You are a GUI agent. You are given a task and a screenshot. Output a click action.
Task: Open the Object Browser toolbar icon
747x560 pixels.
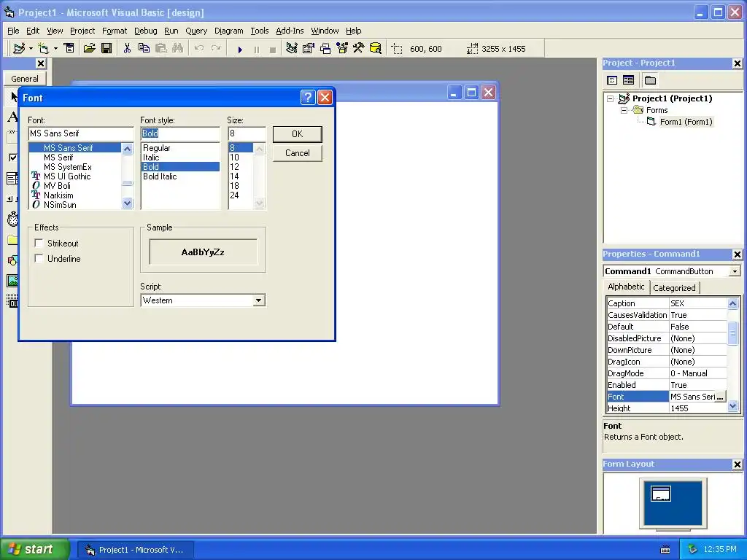coord(342,48)
